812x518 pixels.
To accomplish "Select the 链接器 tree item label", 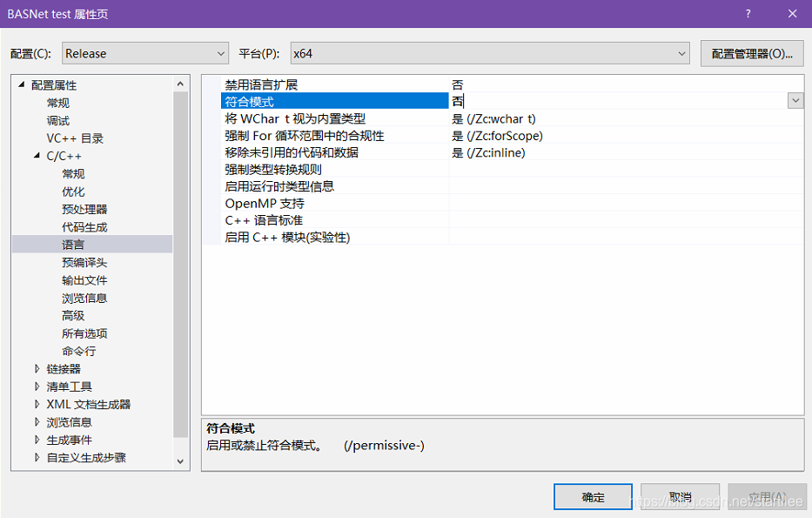I will (x=64, y=369).
